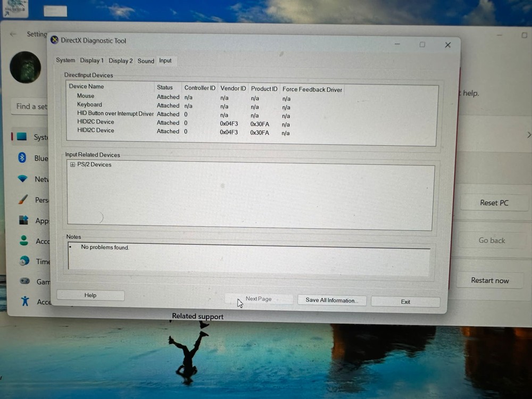Viewport: 532px width, 399px height.
Task: Click Force Feedback Driver column header
Action: [x=312, y=89]
